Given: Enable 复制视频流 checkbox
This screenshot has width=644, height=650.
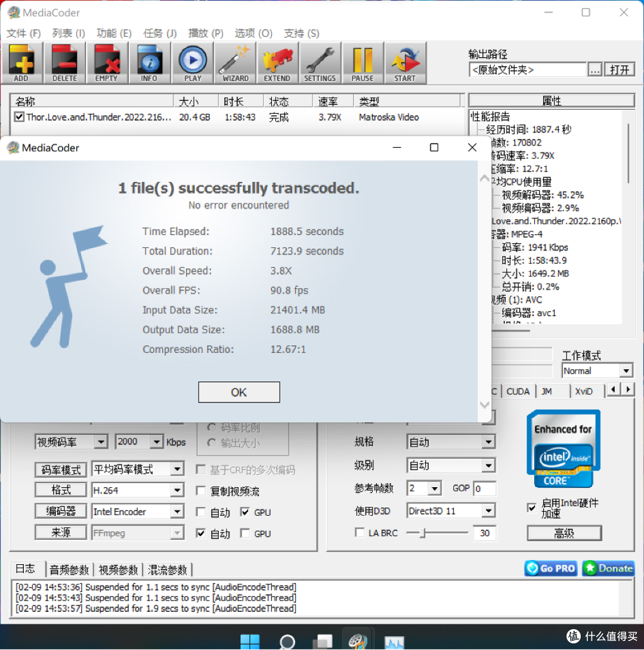Looking at the screenshot, I should tap(200, 491).
